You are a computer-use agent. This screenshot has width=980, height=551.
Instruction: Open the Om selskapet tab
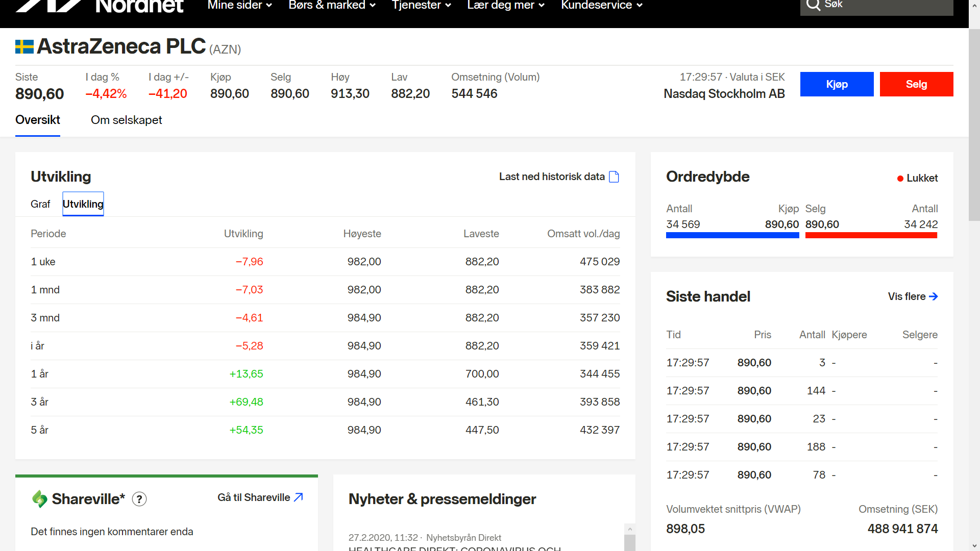pos(126,120)
